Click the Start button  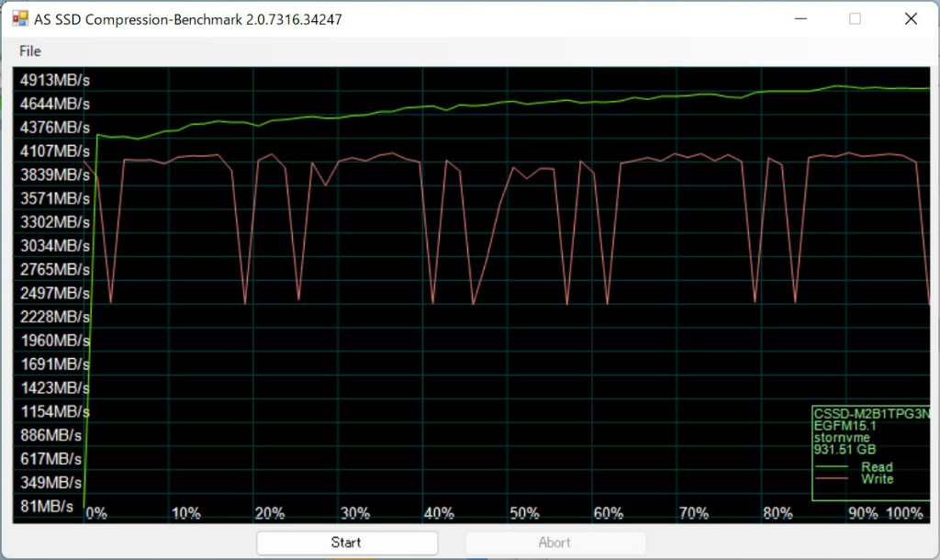[346, 543]
